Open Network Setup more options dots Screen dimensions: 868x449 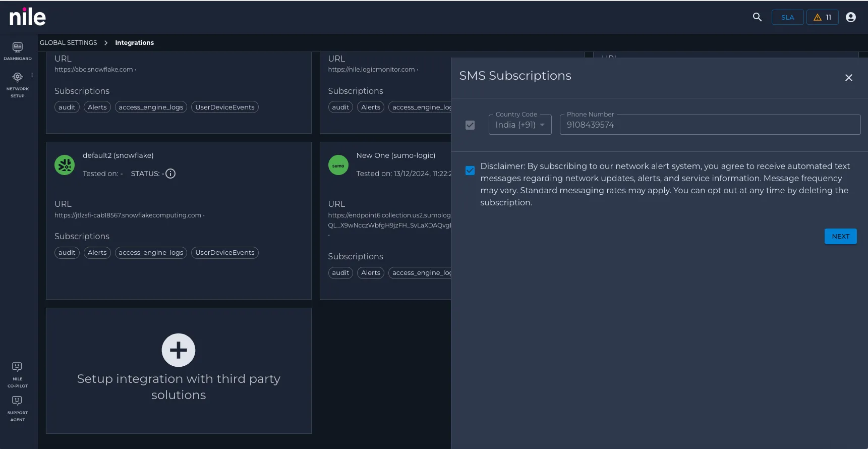click(x=32, y=75)
